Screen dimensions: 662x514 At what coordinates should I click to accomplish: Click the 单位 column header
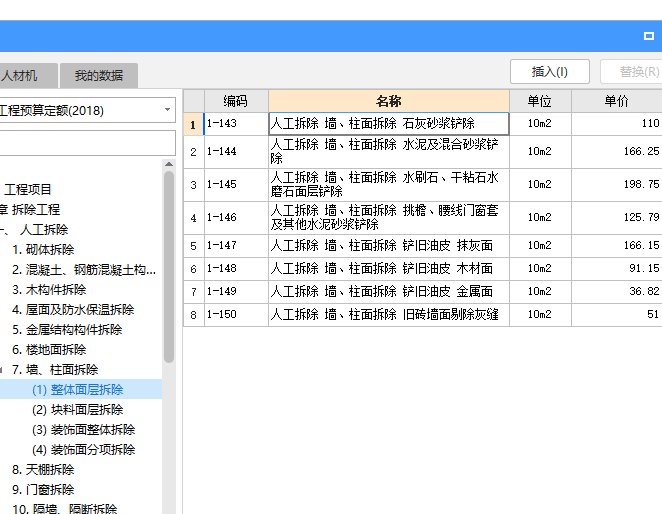point(540,101)
